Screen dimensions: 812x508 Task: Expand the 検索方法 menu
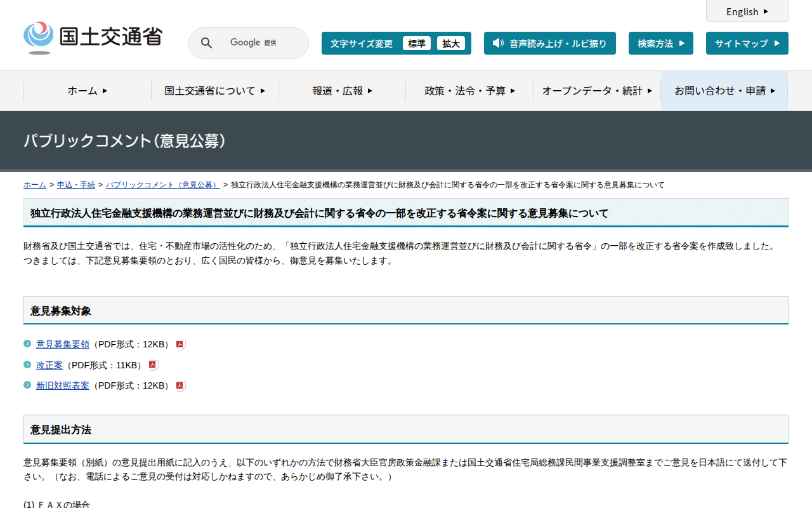click(x=660, y=43)
